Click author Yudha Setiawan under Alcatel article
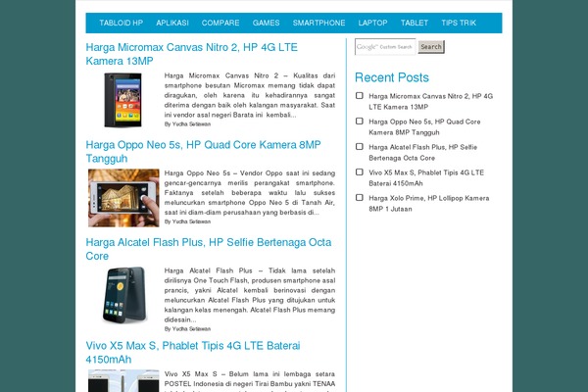 coord(191,329)
